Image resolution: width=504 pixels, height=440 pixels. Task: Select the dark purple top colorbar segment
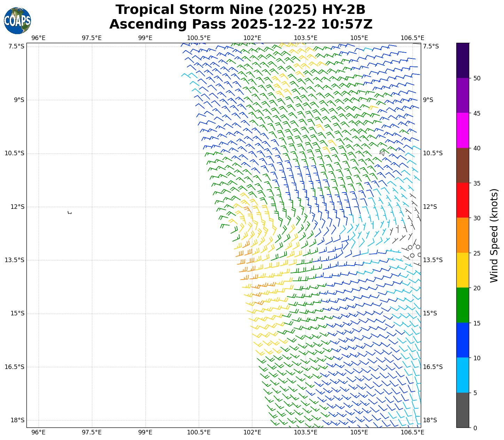[x=463, y=60]
